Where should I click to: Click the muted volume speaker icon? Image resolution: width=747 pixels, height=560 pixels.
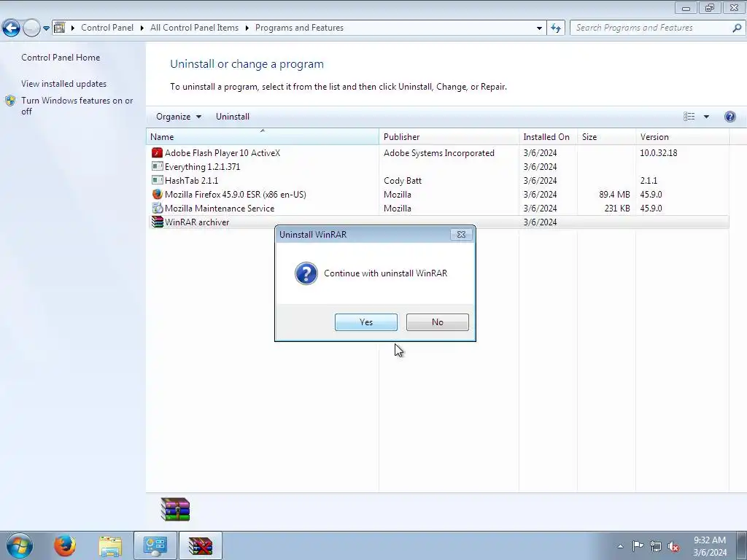pyautogui.click(x=673, y=546)
